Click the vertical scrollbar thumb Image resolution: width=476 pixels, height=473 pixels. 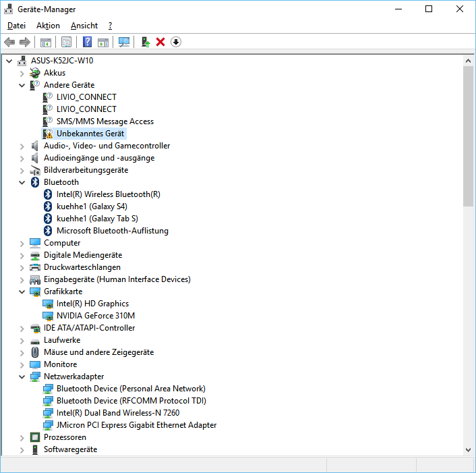coord(468,136)
